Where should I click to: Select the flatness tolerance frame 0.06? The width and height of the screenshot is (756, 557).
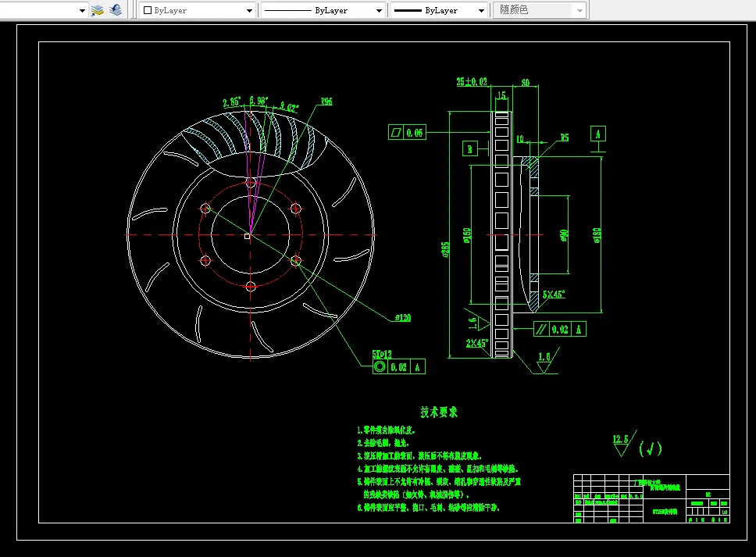pyautogui.click(x=406, y=133)
